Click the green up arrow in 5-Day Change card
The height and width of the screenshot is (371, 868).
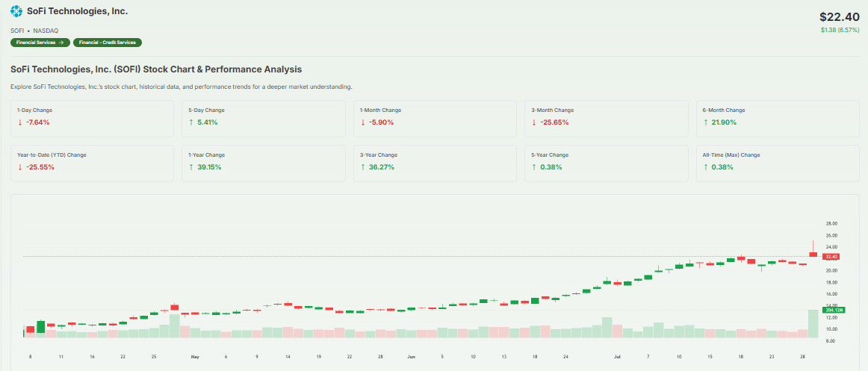pos(191,122)
